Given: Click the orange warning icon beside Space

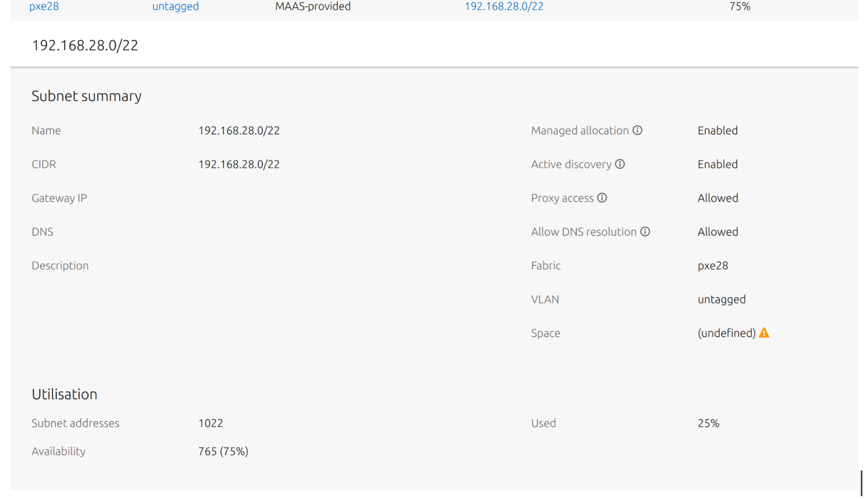Looking at the screenshot, I should pyautogui.click(x=764, y=333).
